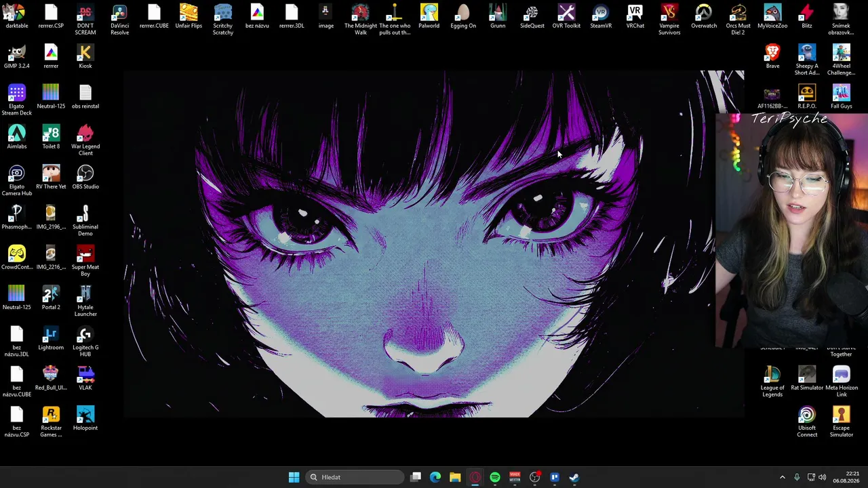Viewport: 868px width, 488px height.
Task: Select the Toilet 8 desktop icon
Action: 51,138
